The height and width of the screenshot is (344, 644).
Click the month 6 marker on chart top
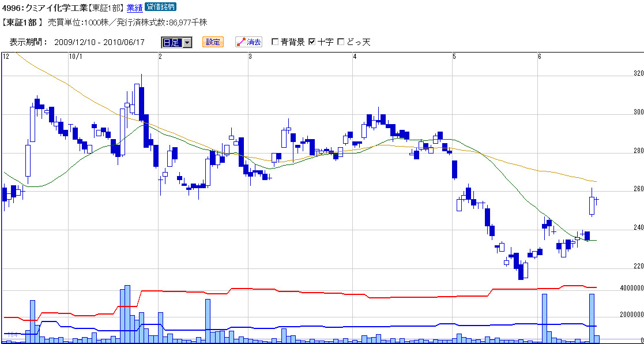(x=540, y=57)
